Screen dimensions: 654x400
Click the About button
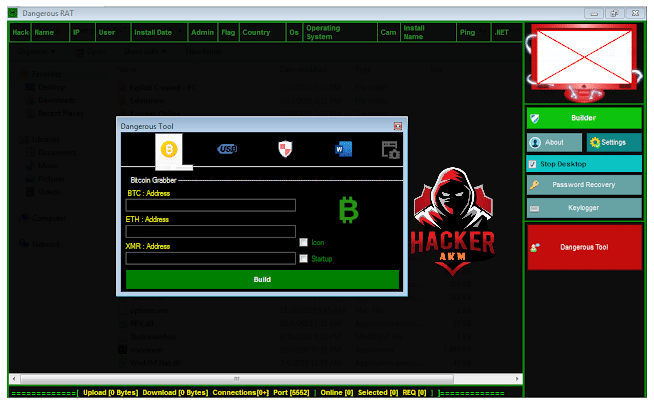click(x=554, y=143)
